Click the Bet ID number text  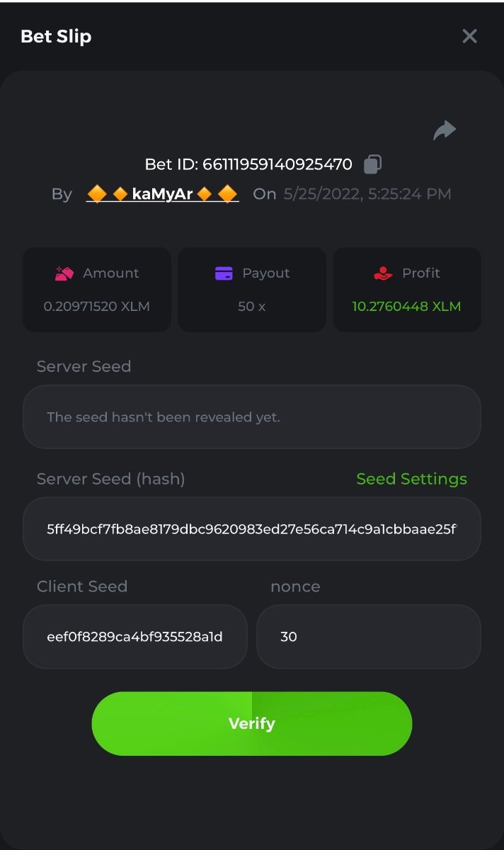coord(277,164)
